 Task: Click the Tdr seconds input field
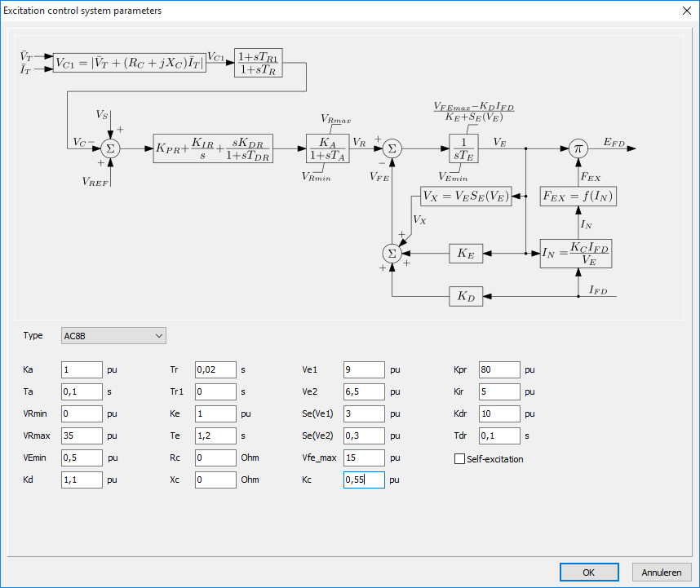pos(498,435)
